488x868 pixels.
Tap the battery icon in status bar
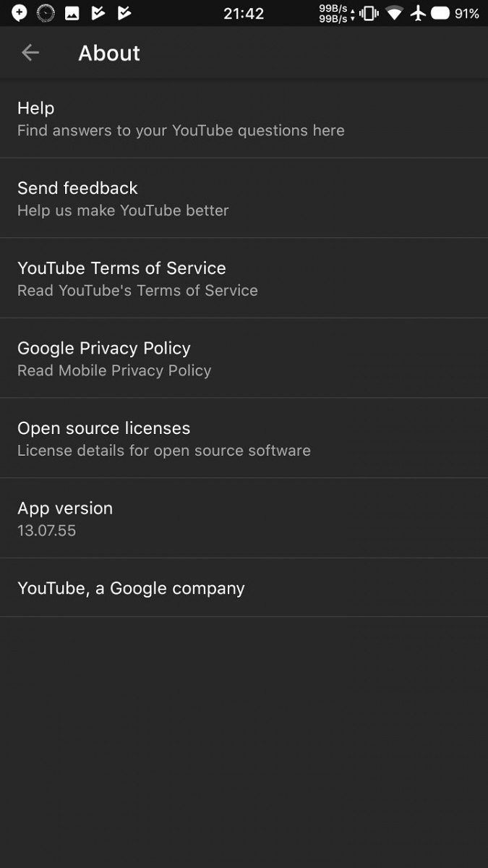(x=440, y=13)
